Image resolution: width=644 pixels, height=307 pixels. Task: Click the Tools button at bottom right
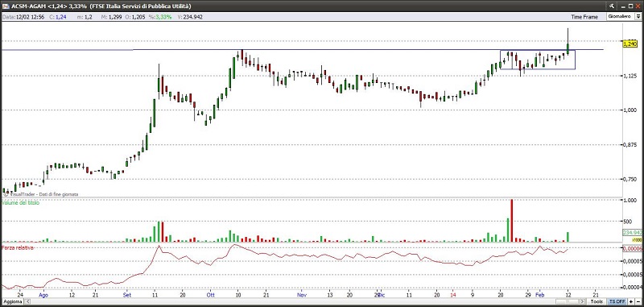pyautogui.click(x=597, y=301)
